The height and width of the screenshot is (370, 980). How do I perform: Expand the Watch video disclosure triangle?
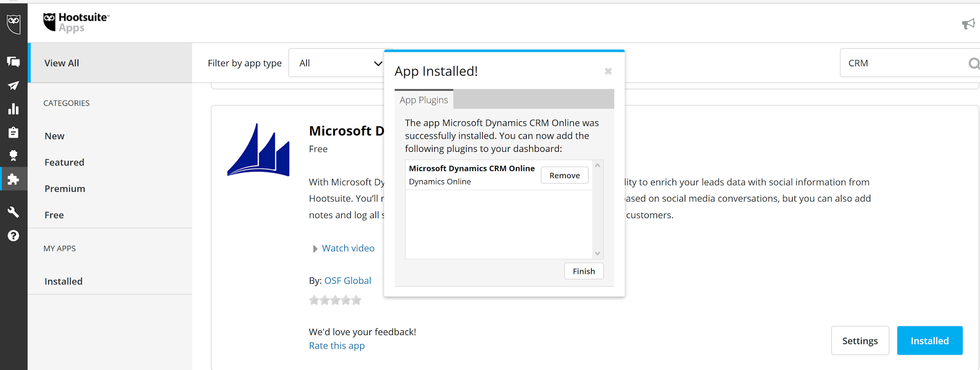click(x=315, y=249)
